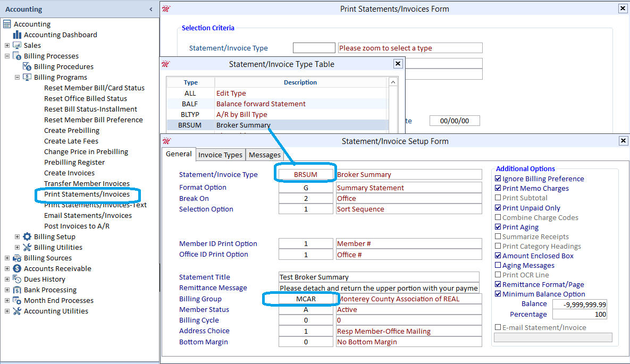Image resolution: width=630 pixels, height=364 pixels.
Task: Expand the Billing Setup node
Action: point(17,236)
